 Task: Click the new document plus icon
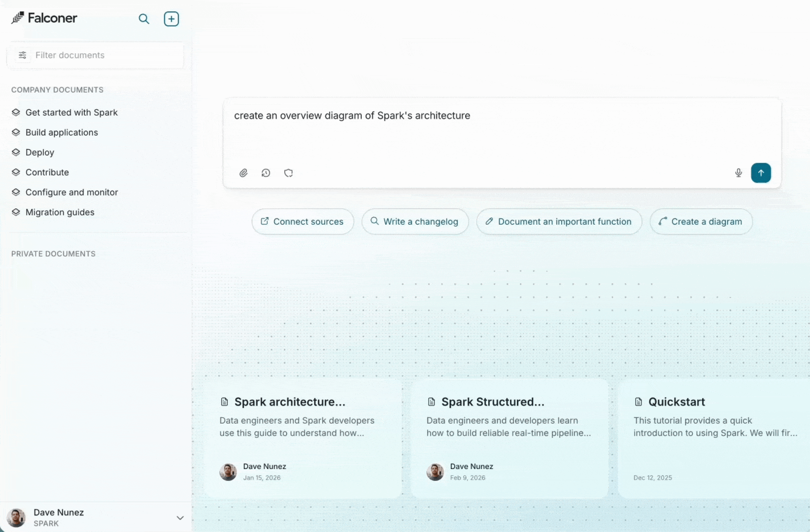pyautogui.click(x=171, y=19)
